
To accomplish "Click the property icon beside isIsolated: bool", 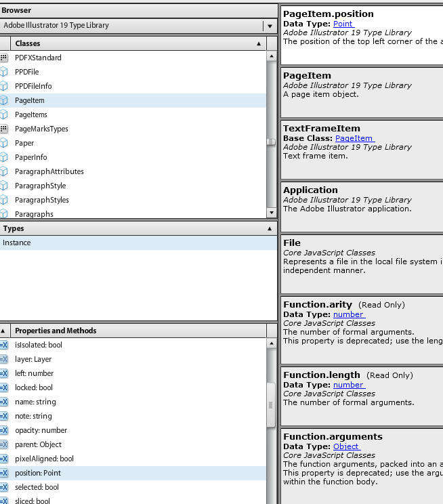I will point(4,345).
